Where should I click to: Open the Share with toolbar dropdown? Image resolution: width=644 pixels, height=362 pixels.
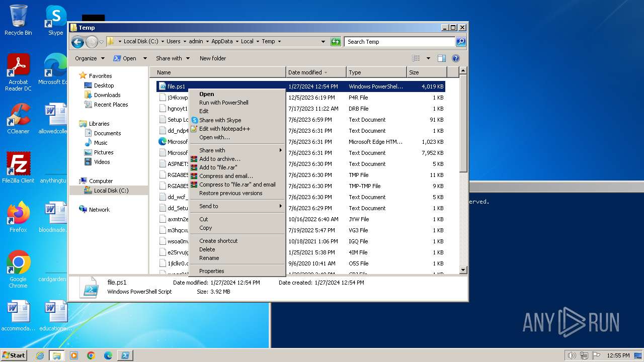(x=173, y=58)
